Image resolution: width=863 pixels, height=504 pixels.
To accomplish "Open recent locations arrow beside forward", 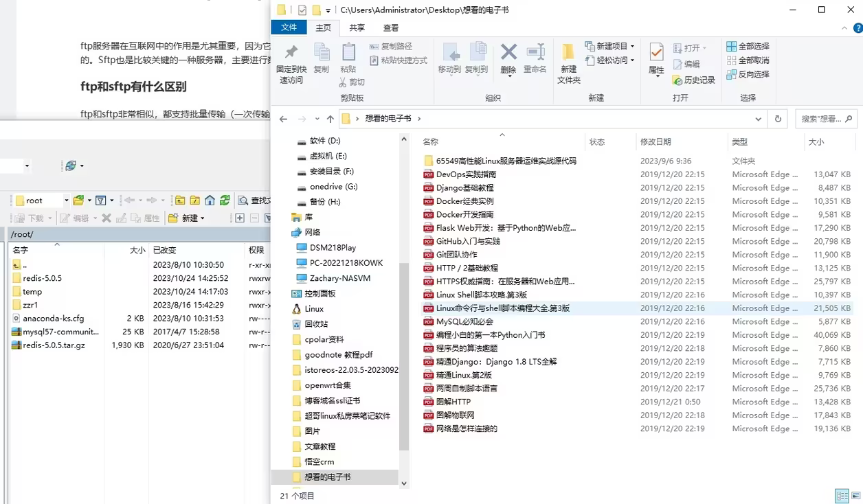I will coord(317,119).
